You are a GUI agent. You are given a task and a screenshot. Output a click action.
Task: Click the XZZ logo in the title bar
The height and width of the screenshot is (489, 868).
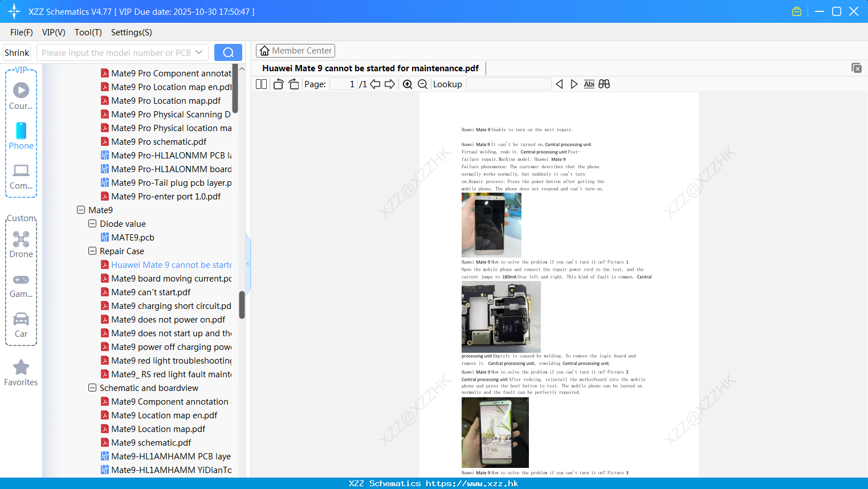pyautogui.click(x=14, y=11)
